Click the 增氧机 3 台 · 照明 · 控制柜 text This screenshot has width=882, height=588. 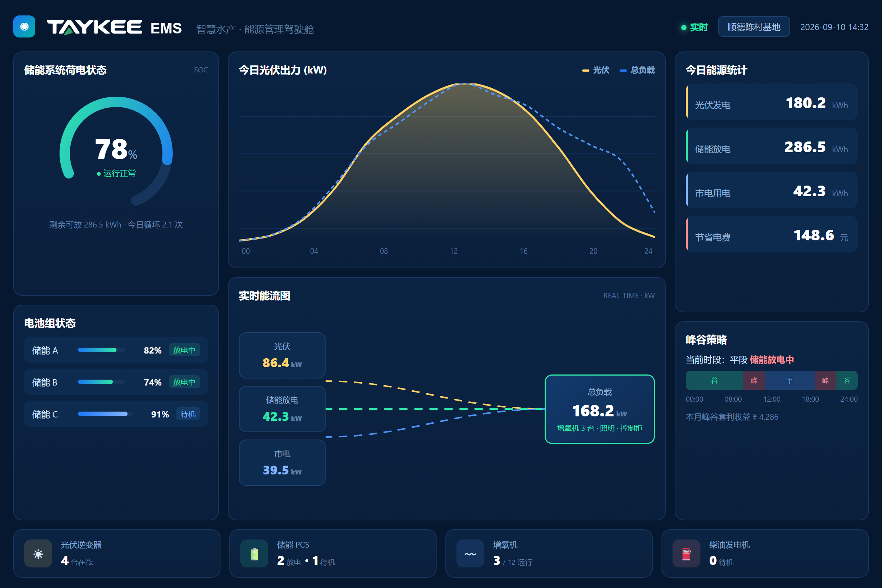pyautogui.click(x=600, y=428)
